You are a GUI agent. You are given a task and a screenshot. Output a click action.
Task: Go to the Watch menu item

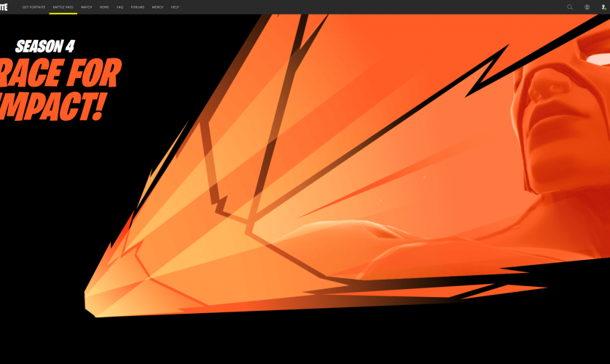tap(87, 7)
